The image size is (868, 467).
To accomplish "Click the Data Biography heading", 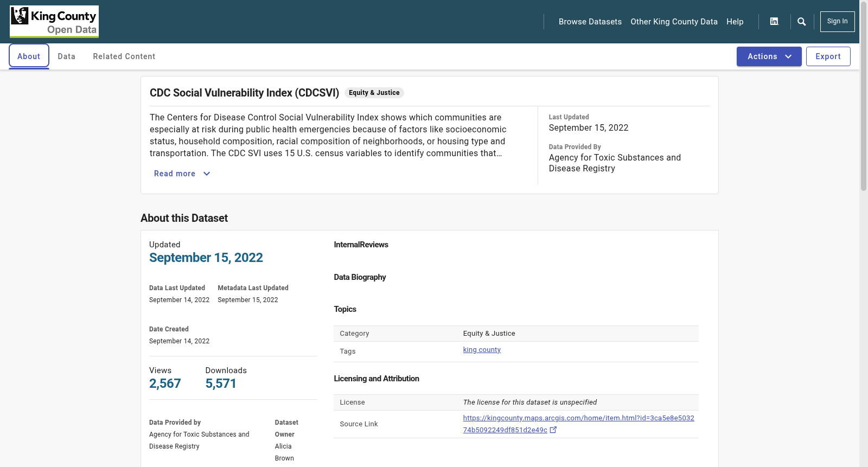I will tap(360, 277).
